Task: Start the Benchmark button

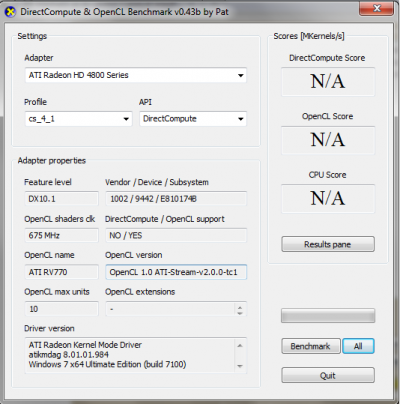Action: 311,346
